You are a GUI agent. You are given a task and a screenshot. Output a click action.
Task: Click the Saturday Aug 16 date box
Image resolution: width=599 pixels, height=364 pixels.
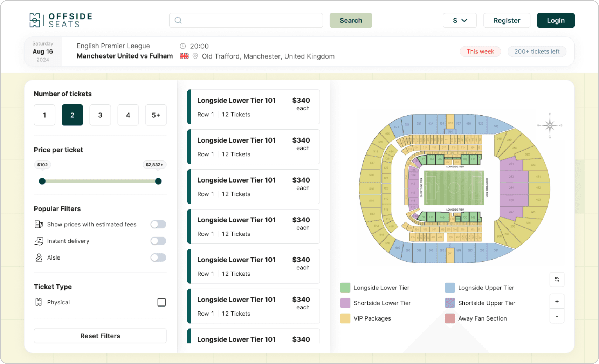[x=43, y=51]
